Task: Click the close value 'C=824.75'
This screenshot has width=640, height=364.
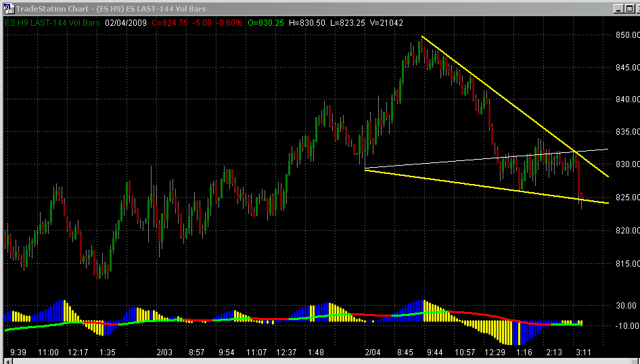Action: click(170, 23)
